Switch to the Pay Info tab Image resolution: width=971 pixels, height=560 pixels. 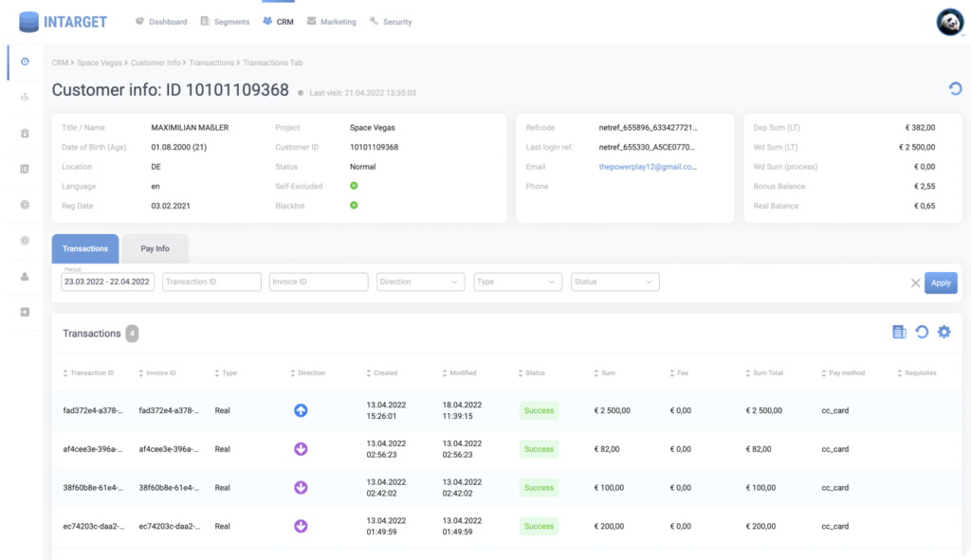[155, 249]
